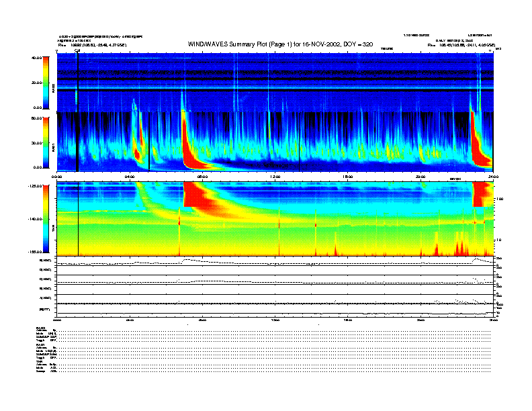The image size is (532, 411).
Task: Click the 30.00 label on RAD1 color scale
Action: click(x=36, y=143)
